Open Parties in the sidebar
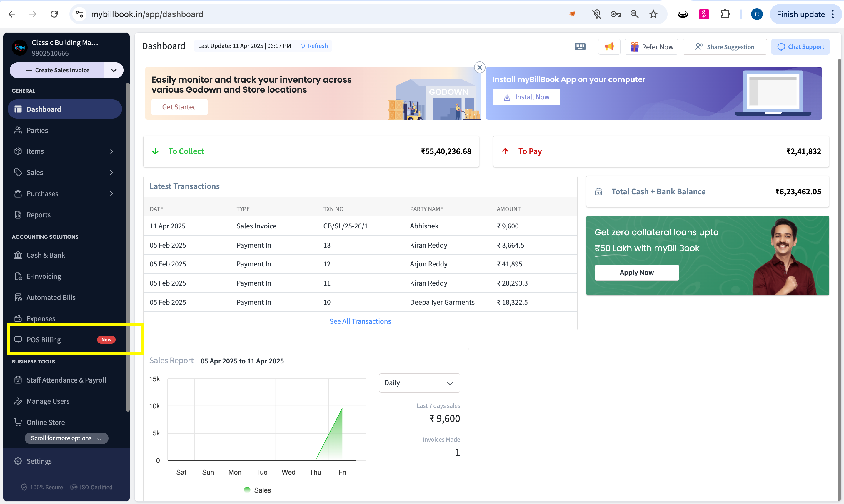Viewport: 844px width, 504px height. [64, 131]
